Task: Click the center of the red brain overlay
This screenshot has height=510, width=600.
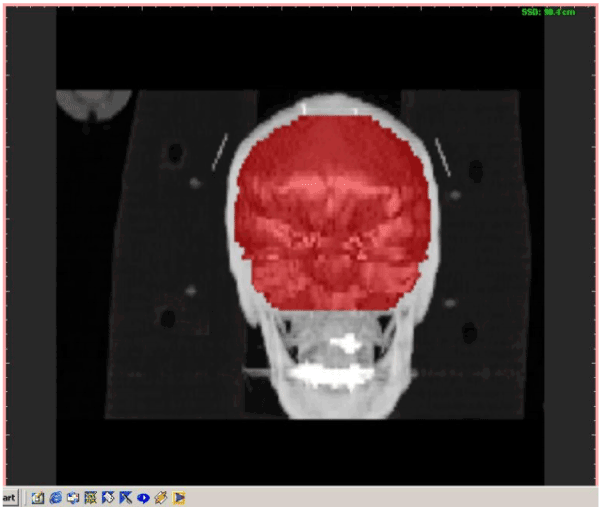Action: coord(331,215)
